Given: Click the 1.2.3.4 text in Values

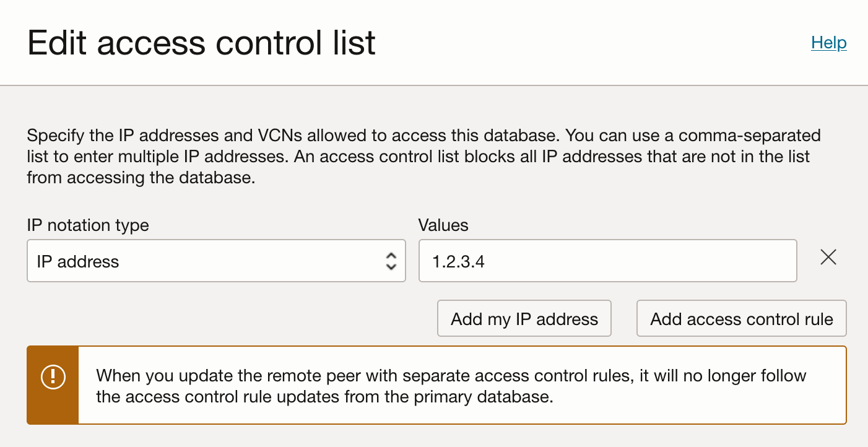Looking at the screenshot, I should click(x=458, y=262).
